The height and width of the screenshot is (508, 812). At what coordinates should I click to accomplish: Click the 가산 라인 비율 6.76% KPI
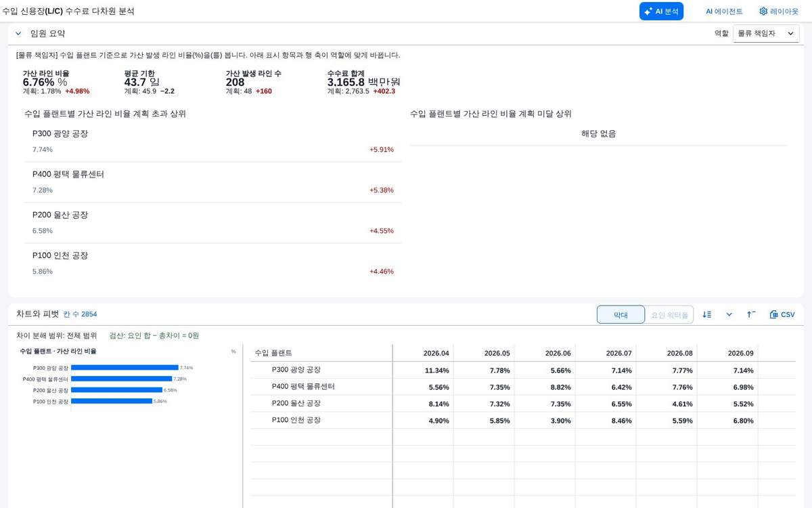coord(56,82)
